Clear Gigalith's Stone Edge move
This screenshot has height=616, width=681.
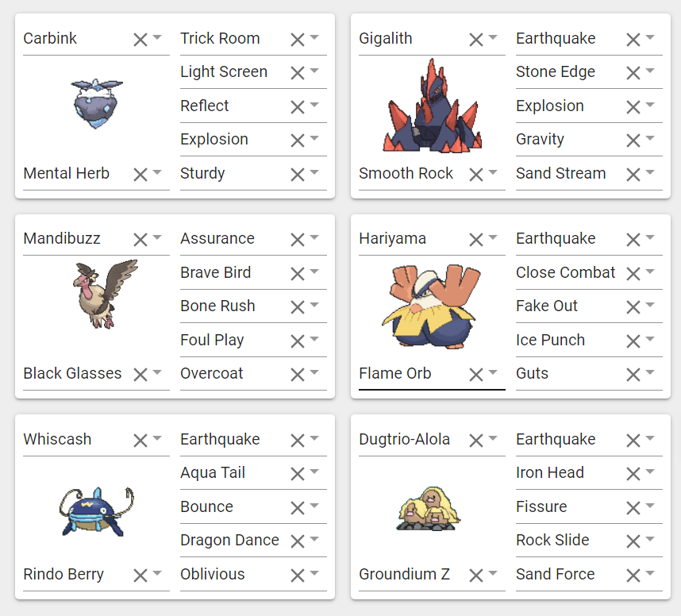(633, 73)
